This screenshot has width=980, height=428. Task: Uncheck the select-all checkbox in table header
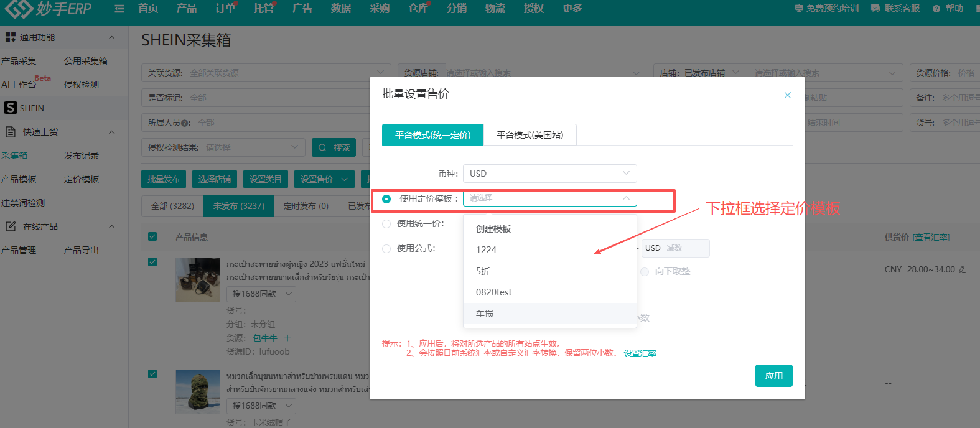[152, 236]
